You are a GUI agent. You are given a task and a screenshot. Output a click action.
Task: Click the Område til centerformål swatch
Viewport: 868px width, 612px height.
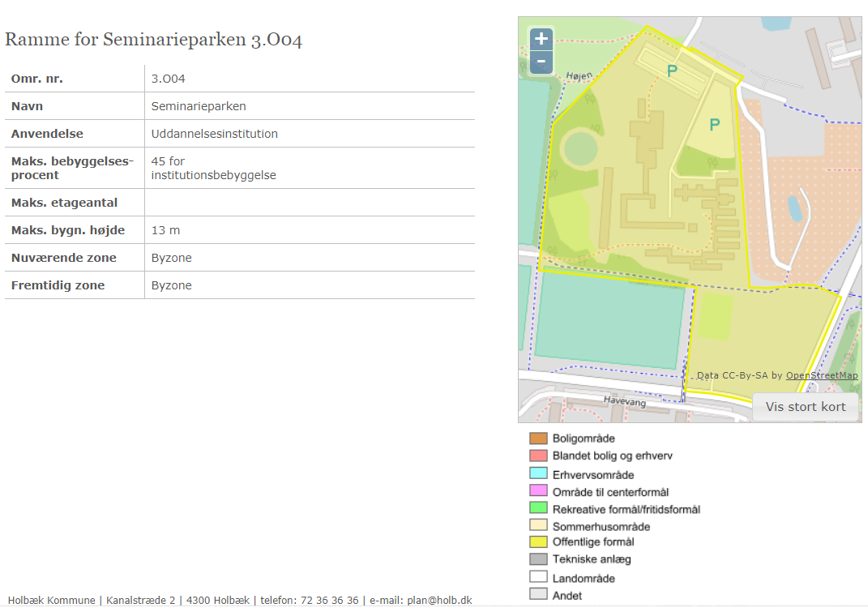[539, 490]
